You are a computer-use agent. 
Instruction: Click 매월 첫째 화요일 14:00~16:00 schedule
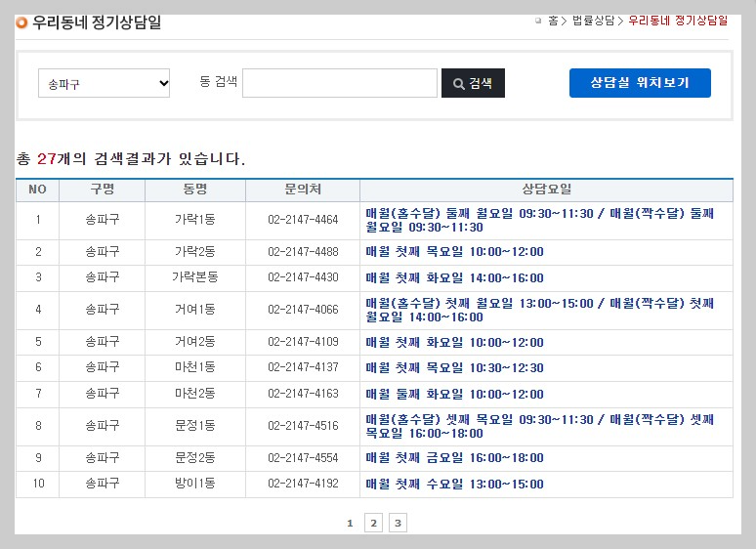click(x=454, y=278)
